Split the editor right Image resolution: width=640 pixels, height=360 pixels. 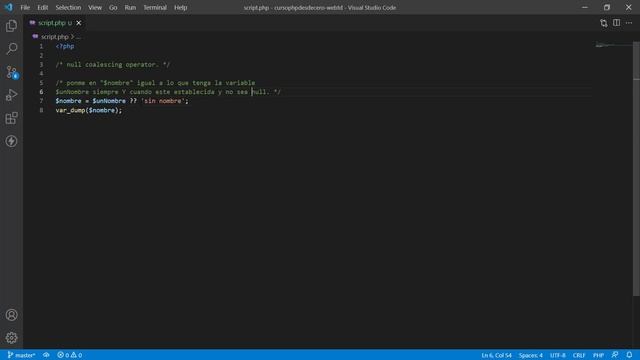(616, 23)
